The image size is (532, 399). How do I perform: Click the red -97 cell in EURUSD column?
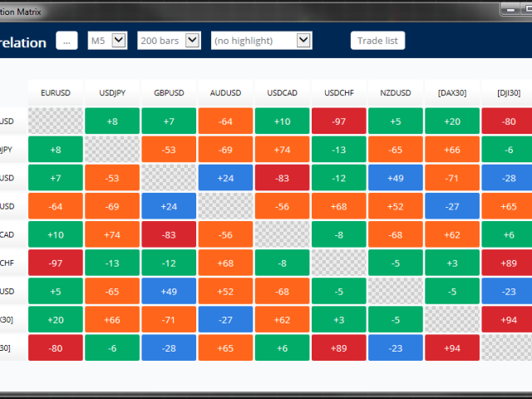click(56, 263)
